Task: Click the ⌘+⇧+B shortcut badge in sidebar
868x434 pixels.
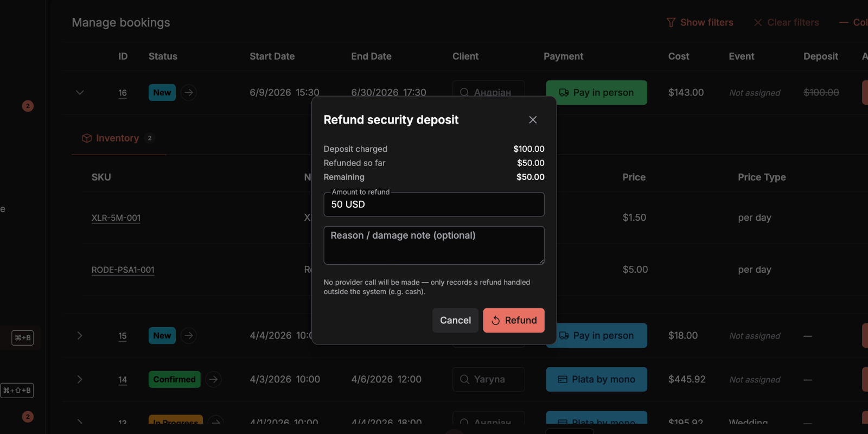Action: pos(17,391)
